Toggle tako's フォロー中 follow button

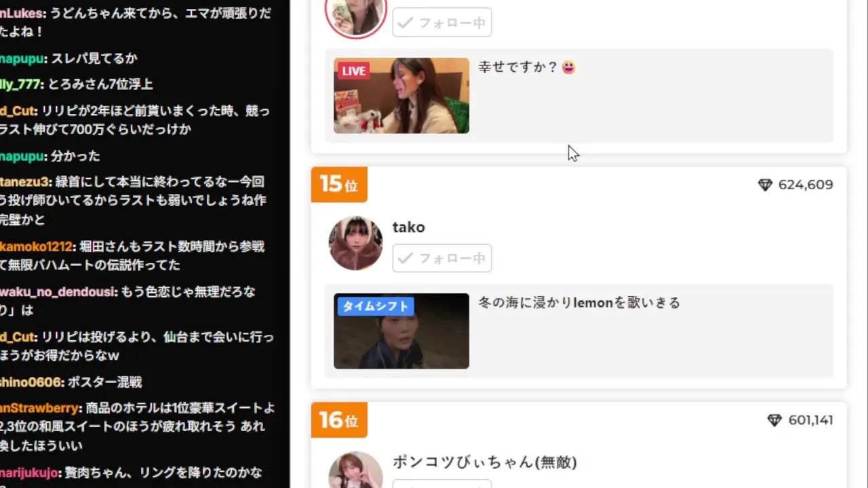click(x=442, y=258)
